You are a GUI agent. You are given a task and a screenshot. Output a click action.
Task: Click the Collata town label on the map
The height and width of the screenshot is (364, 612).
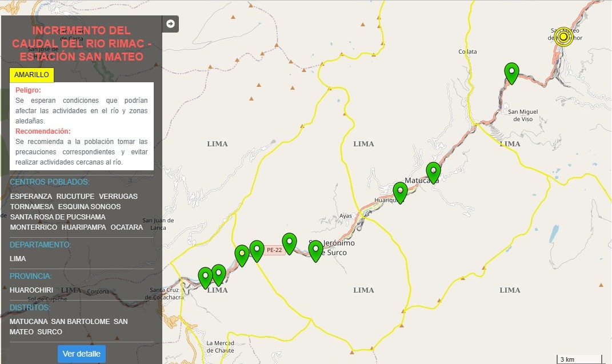pyautogui.click(x=467, y=51)
